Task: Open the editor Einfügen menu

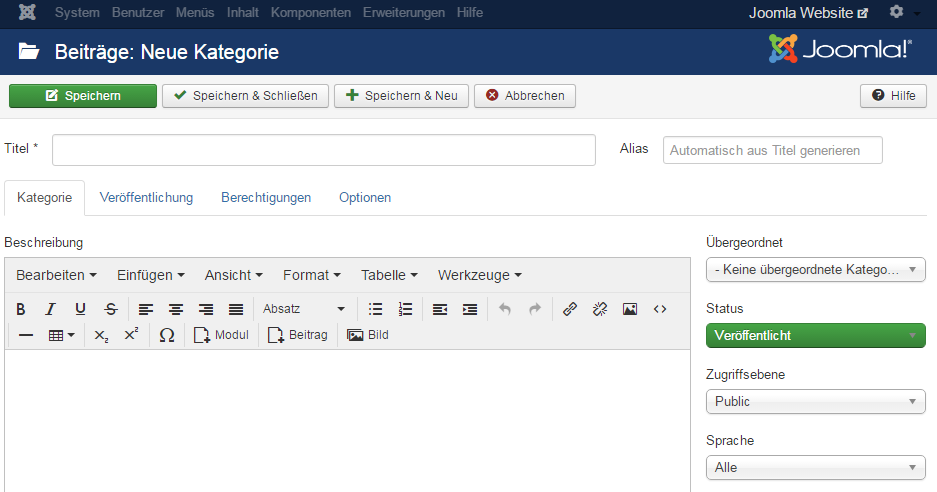Action: pyautogui.click(x=151, y=275)
